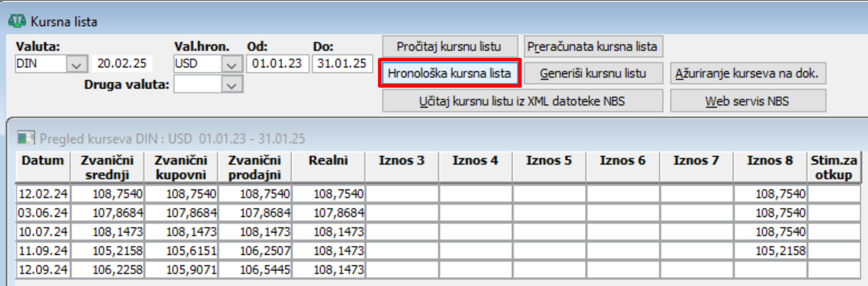Open the Valuta DIN dropdown arrow

(76, 64)
